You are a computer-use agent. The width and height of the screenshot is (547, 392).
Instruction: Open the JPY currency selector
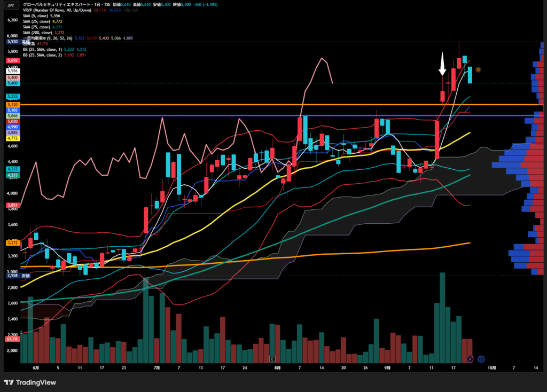click(11, 5)
